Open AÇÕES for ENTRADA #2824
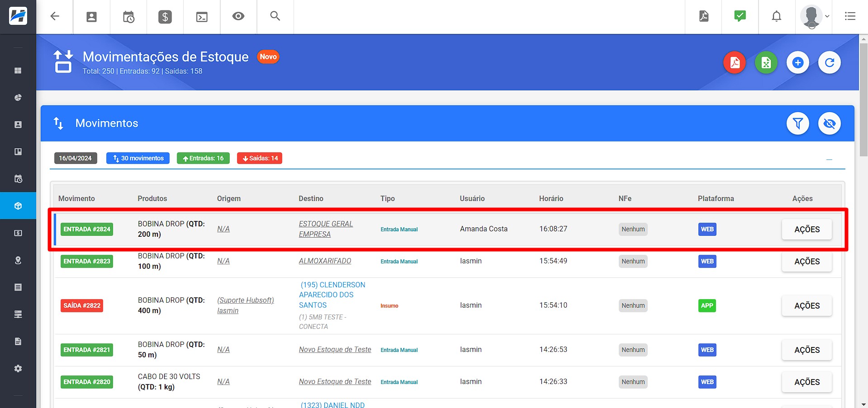The image size is (868, 408). [807, 230]
